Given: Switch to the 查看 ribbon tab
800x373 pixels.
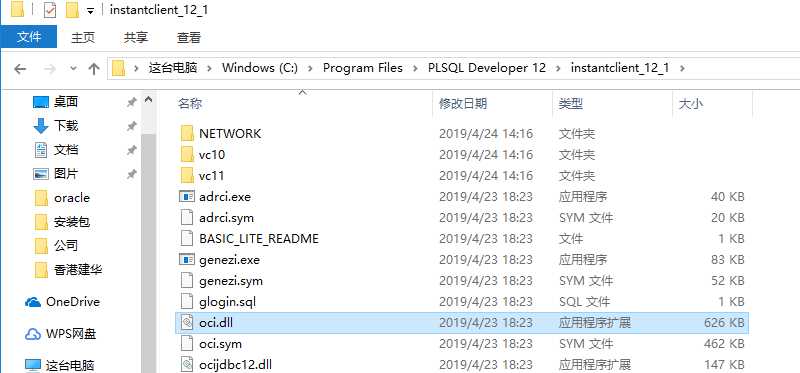Looking at the screenshot, I should tap(189, 38).
